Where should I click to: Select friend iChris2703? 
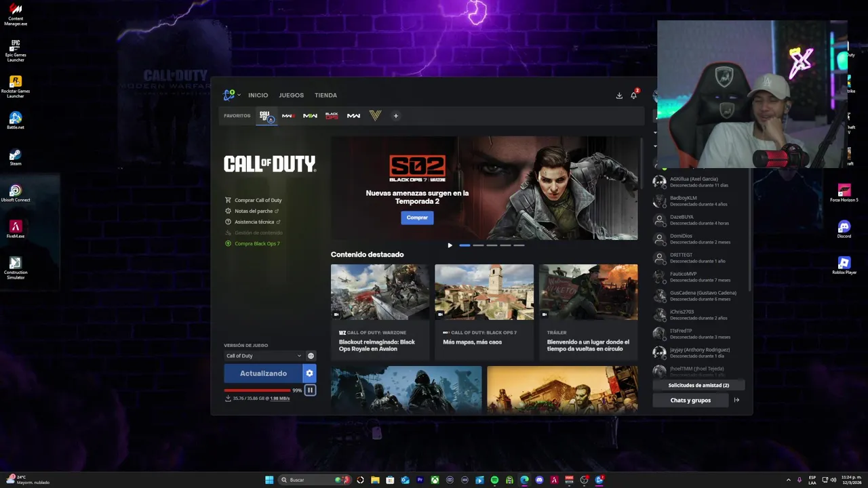[x=698, y=314]
